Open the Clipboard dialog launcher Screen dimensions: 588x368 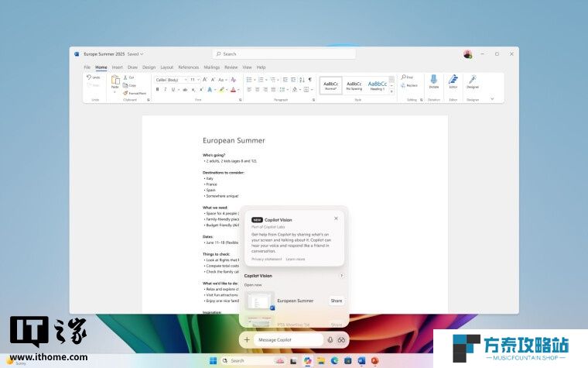(x=149, y=100)
